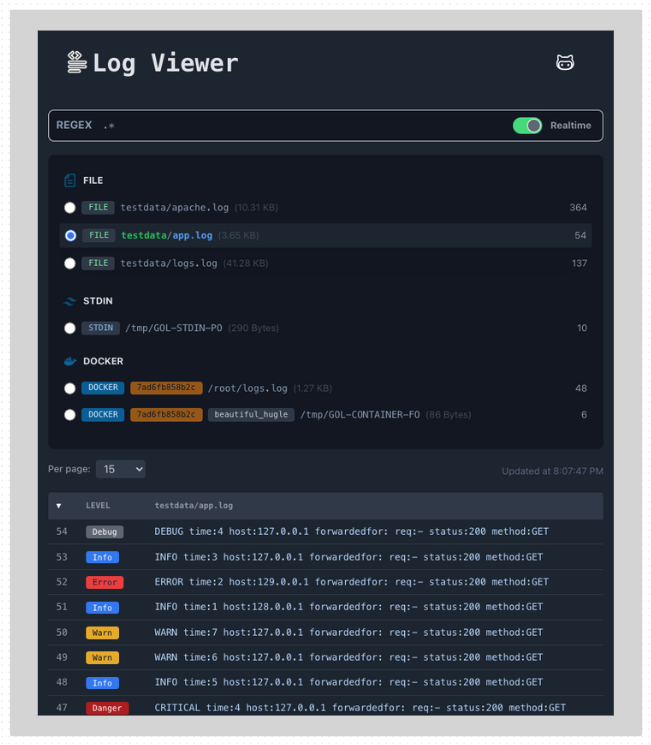Click the DOCKER section whale icon
This screenshot has width=651, height=745.
(70, 361)
